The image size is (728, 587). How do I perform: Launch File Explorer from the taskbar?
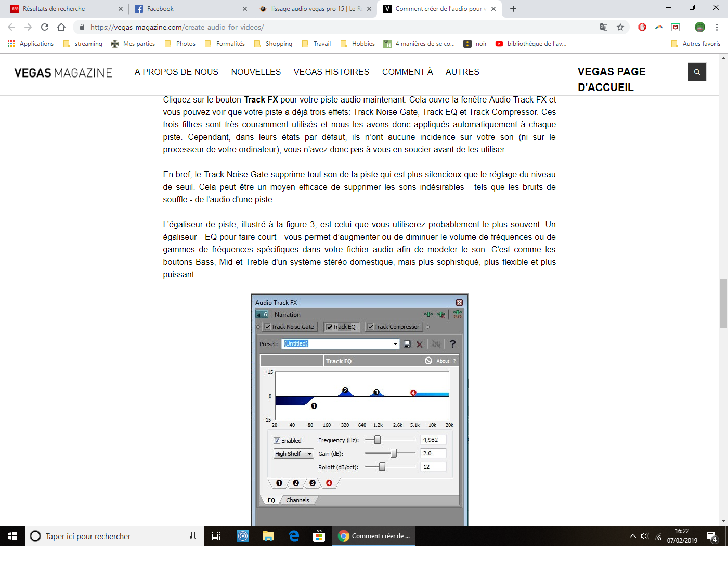pyautogui.click(x=268, y=536)
